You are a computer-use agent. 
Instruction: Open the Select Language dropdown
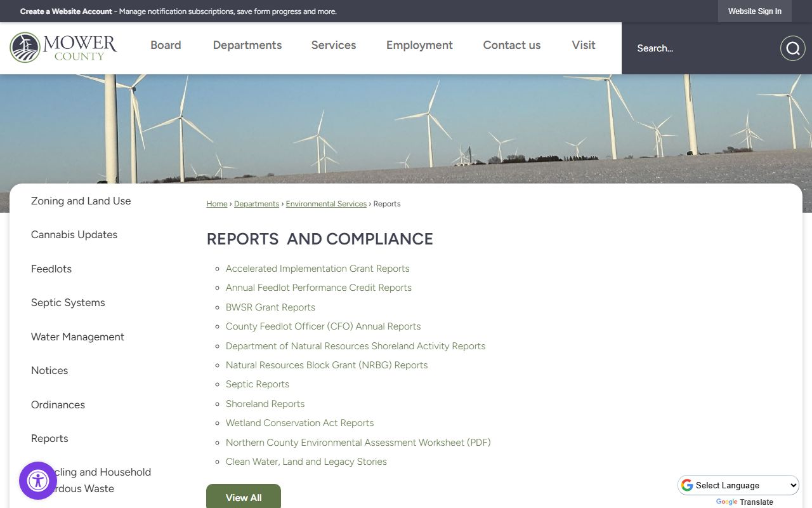click(738, 485)
